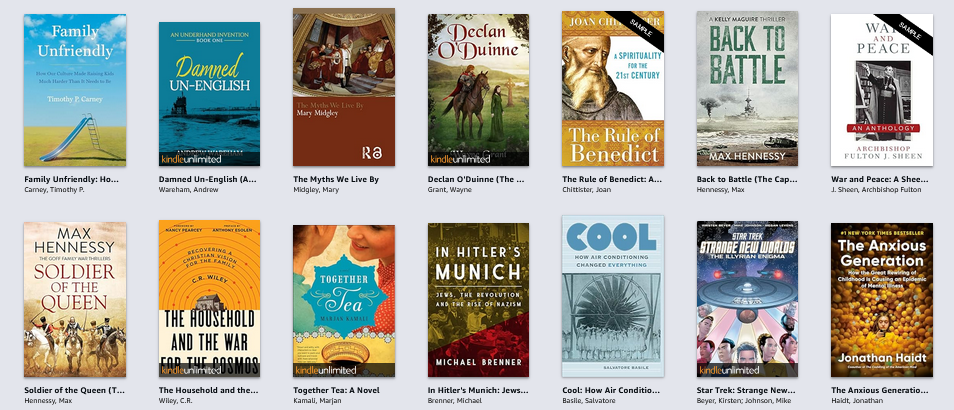The image size is (954, 410).
Task: Open Back to Battle book cover
Action: click(x=747, y=89)
